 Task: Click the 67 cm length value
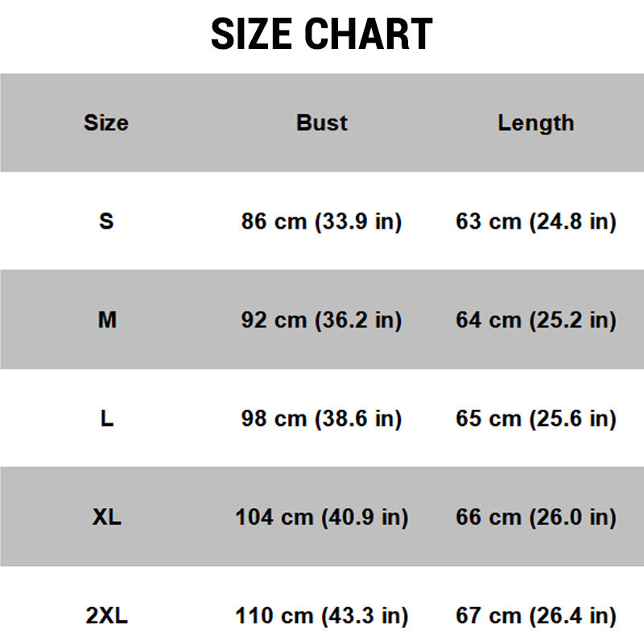[x=536, y=617]
